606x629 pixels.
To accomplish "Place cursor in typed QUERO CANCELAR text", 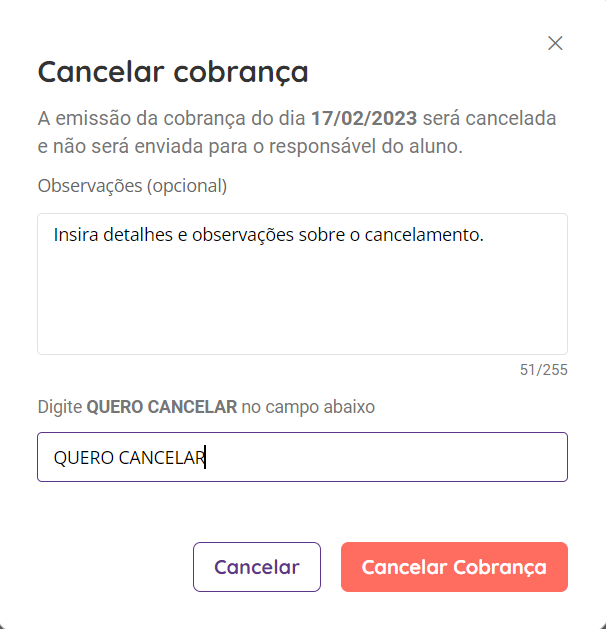I will pos(130,458).
